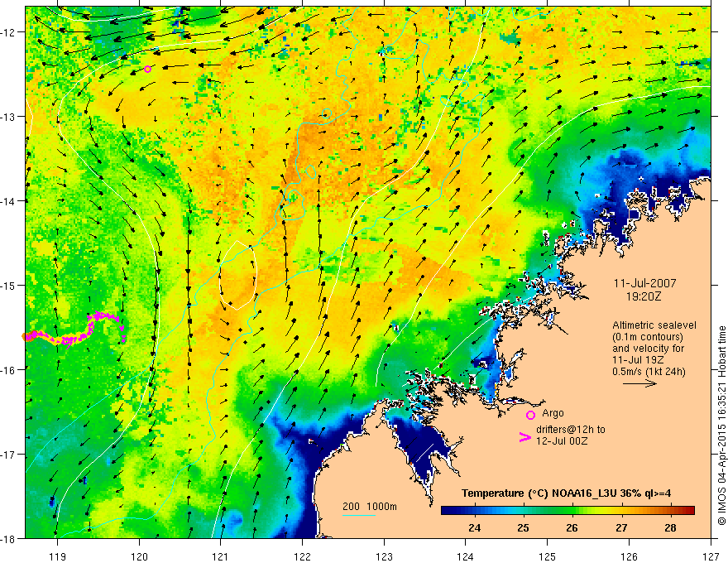This screenshot has height=563, width=728.
Task: Click longitude axis label 125
Action: tap(548, 556)
